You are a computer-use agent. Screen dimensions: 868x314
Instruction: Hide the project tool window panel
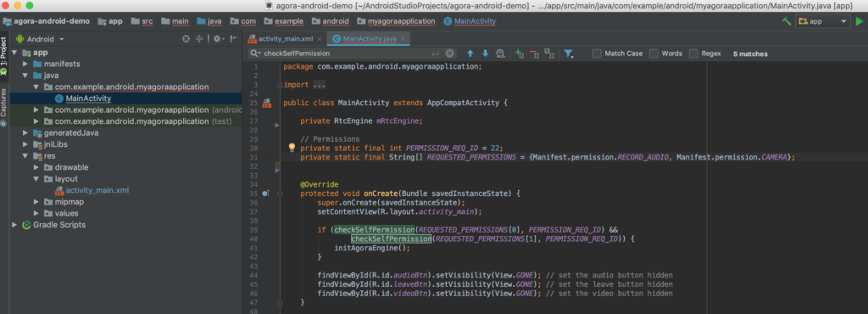(x=234, y=39)
